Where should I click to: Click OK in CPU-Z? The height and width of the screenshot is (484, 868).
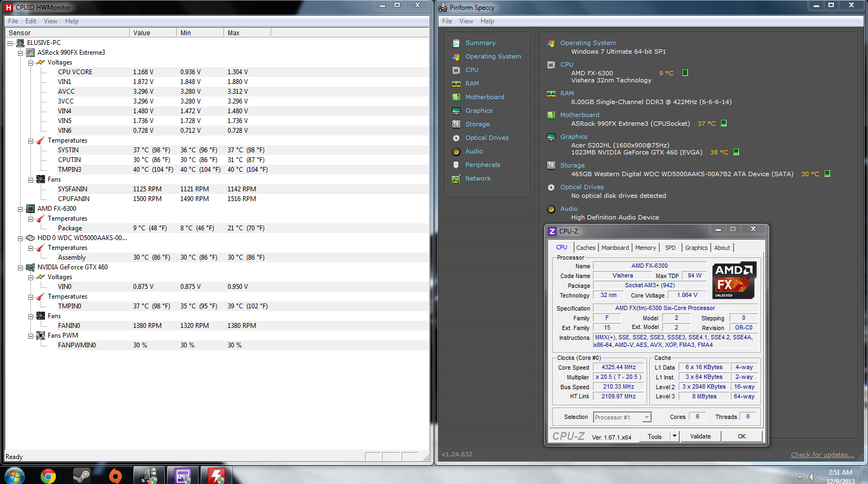[742, 436]
